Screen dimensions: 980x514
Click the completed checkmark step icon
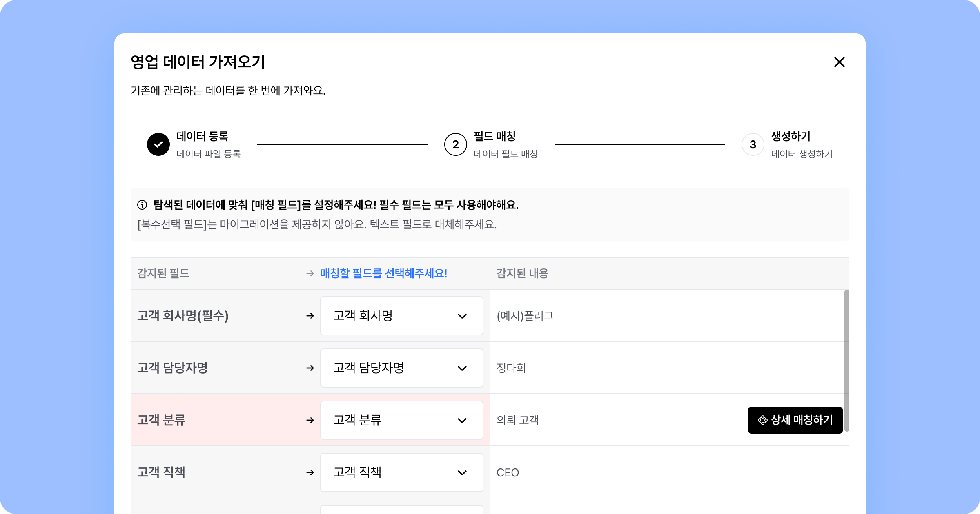(x=158, y=144)
